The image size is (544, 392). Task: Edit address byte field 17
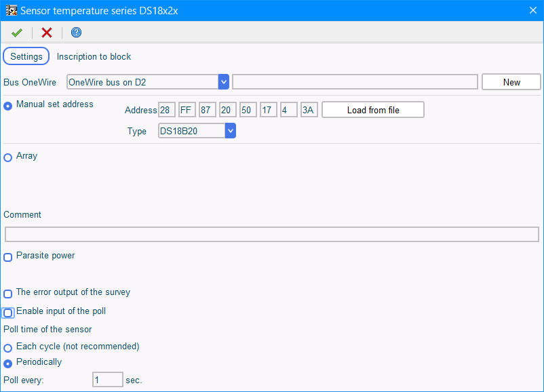tap(268, 110)
